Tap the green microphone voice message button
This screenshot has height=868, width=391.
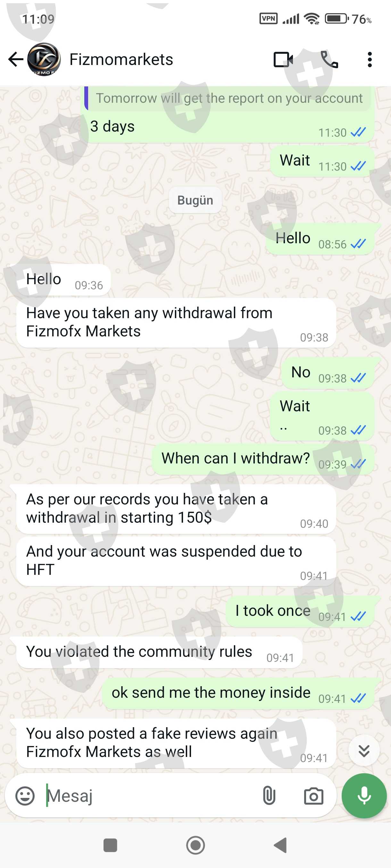364,796
